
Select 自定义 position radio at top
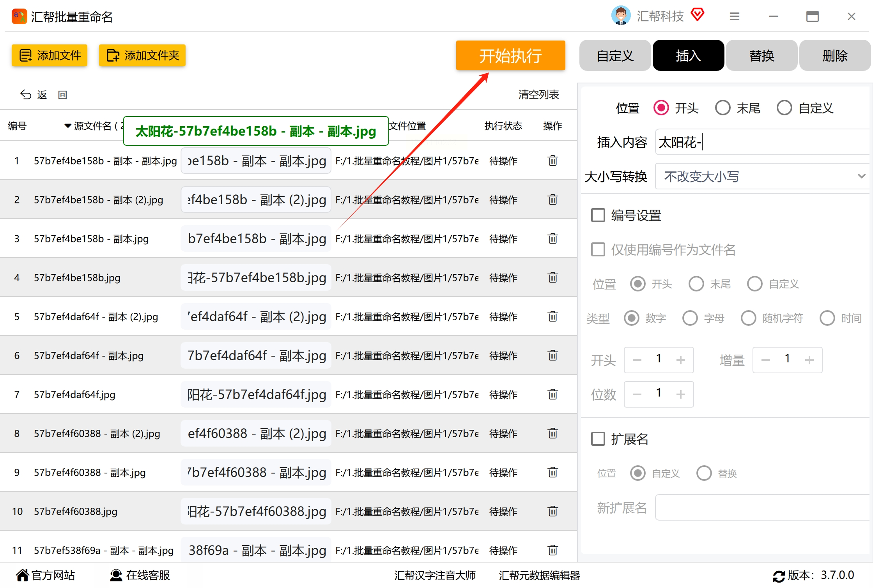click(x=784, y=108)
